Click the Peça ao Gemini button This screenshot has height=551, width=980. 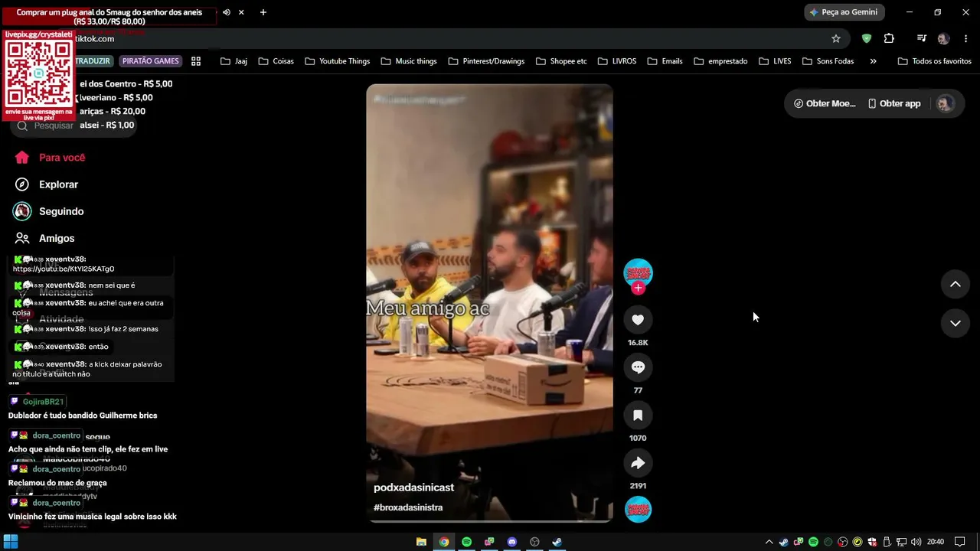tap(844, 12)
